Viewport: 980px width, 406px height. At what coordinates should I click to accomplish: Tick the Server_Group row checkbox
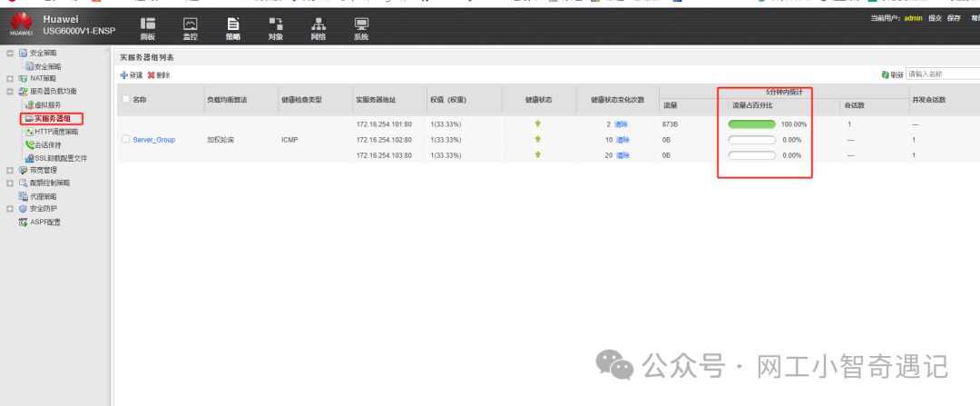[x=125, y=139]
